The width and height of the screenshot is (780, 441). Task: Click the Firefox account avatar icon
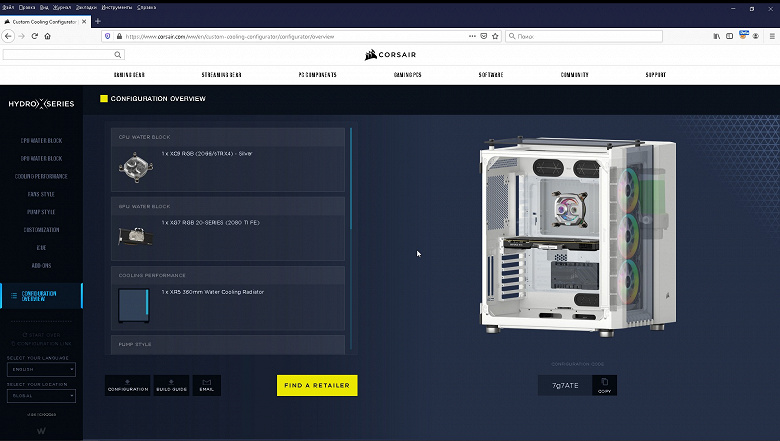(x=756, y=36)
